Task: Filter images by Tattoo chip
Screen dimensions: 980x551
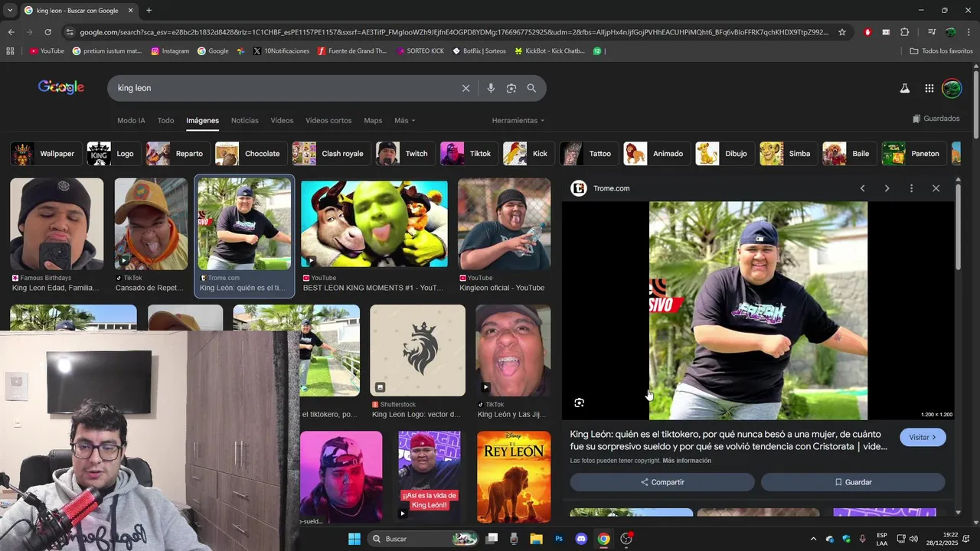Action: [x=588, y=154]
